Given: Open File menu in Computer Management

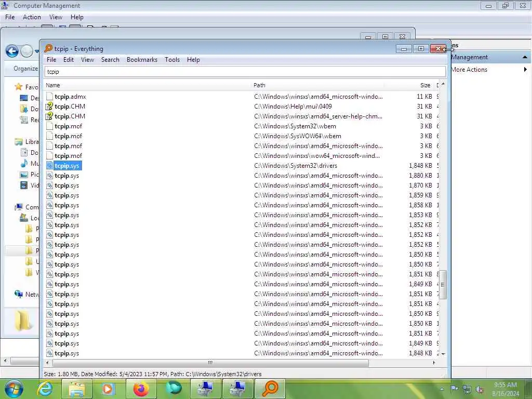Looking at the screenshot, I should click(x=10, y=17).
